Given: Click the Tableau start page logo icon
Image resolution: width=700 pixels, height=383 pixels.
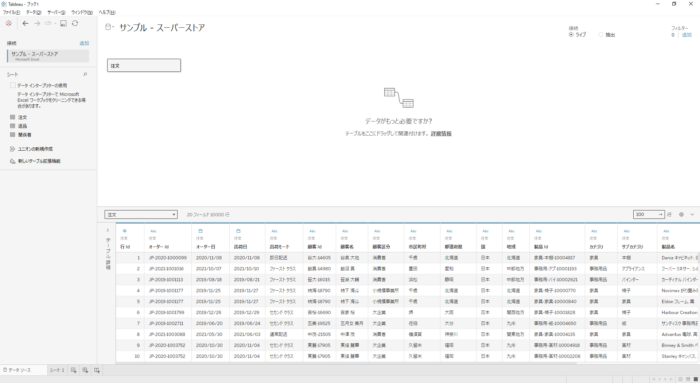Looking at the screenshot, I should [8, 23].
